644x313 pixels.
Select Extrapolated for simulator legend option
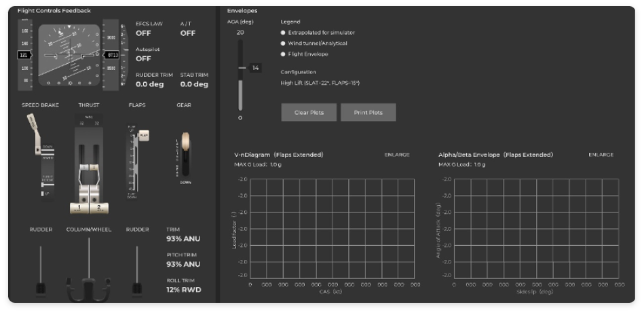[x=283, y=33]
